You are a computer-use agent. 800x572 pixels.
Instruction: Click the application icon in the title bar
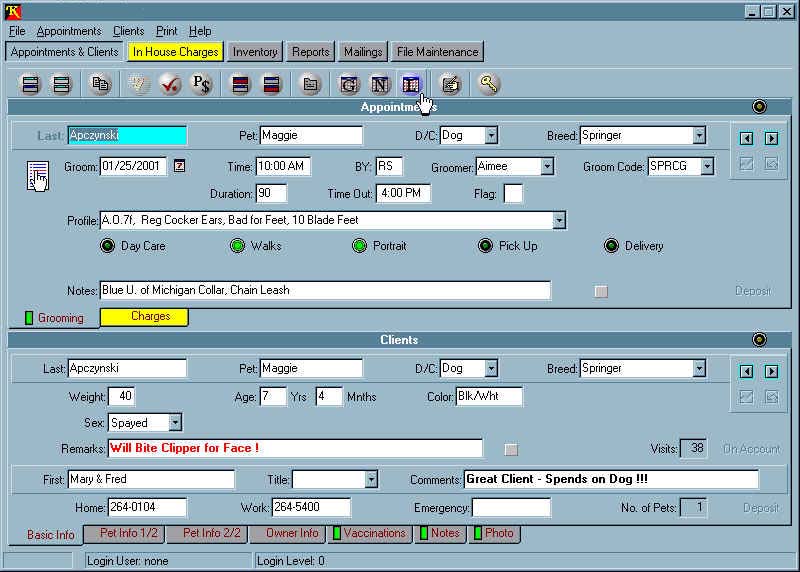pyautogui.click(x=13, y=11)
